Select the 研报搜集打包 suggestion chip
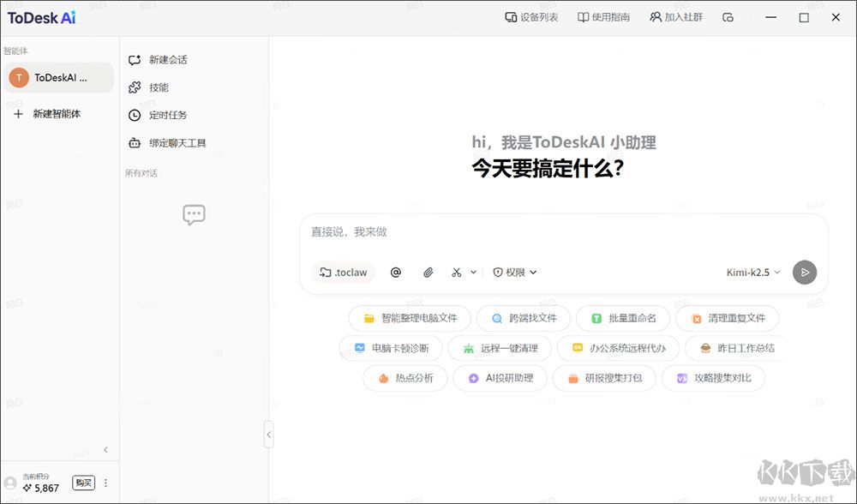857x504 pixels. tap(604, 378)
